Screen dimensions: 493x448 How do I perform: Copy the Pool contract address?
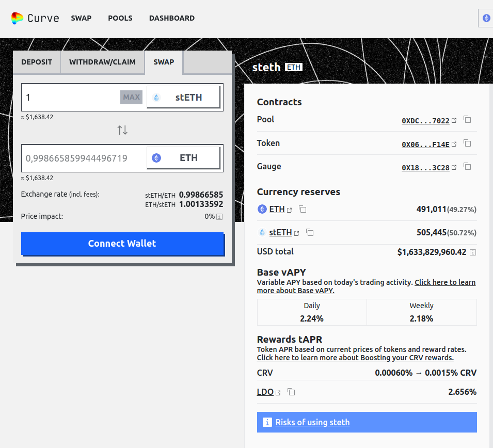click(x=467, y=120)
